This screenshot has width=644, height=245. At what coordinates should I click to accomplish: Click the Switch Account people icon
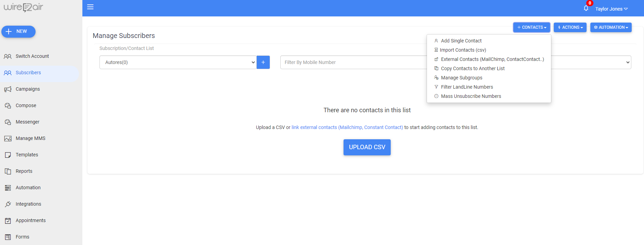8,56
